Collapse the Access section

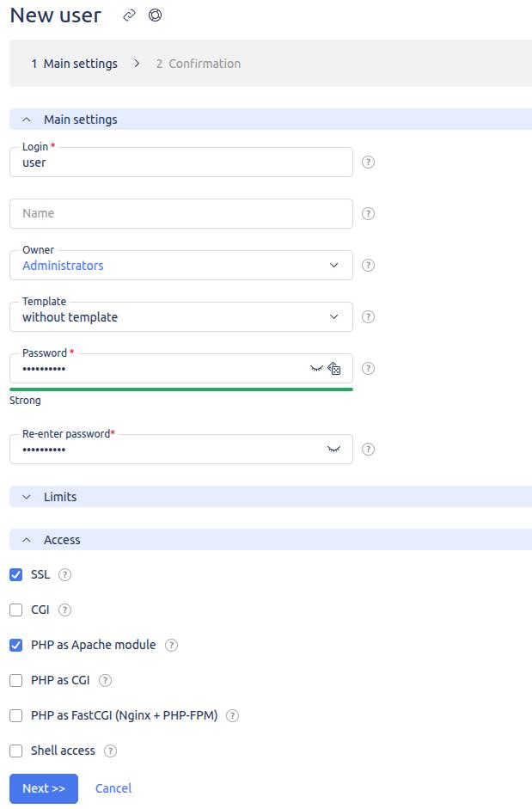(x=271, y=540)
